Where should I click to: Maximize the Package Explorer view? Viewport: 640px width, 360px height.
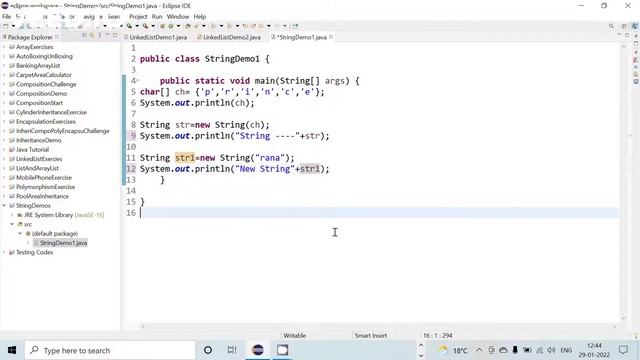(x=115, y=35)
